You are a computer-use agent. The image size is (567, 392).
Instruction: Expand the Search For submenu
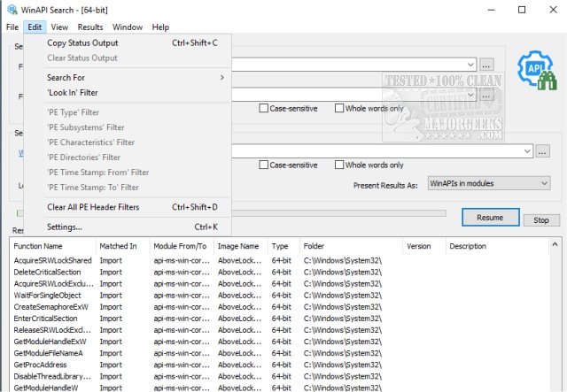coord(128,78)
